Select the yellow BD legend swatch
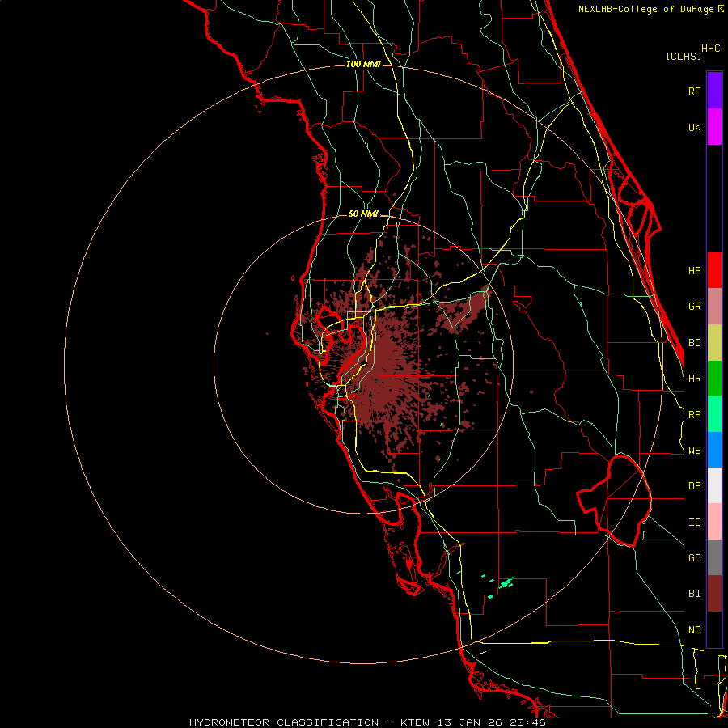This screenshot has height=728, width=728. [x=714, y=343]
